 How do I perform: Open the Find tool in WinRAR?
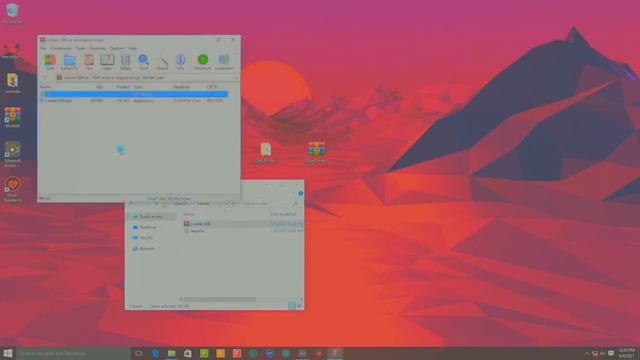tap(144, 62)
